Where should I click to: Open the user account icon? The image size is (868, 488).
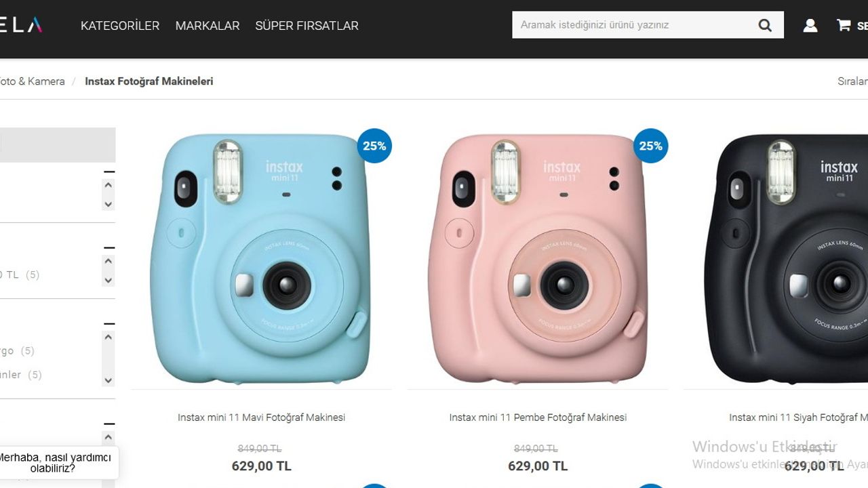click(810, 26)
